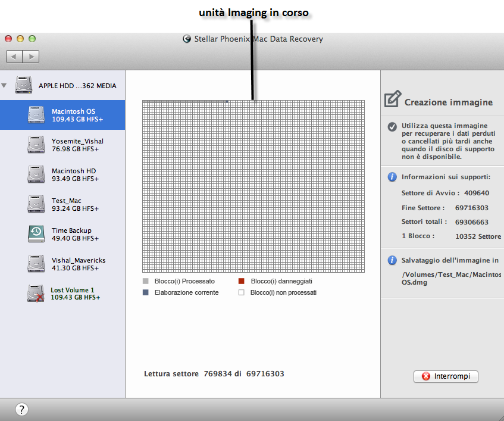Screen dimensions: 504x421
Task: Click the Informazioni sui supporti heading
Action: [x=446, y=177]
